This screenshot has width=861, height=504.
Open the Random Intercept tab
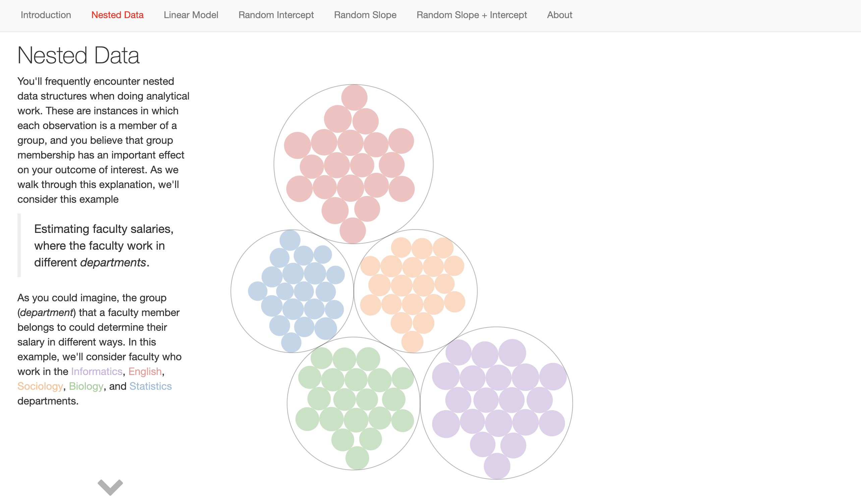[276, 15]
